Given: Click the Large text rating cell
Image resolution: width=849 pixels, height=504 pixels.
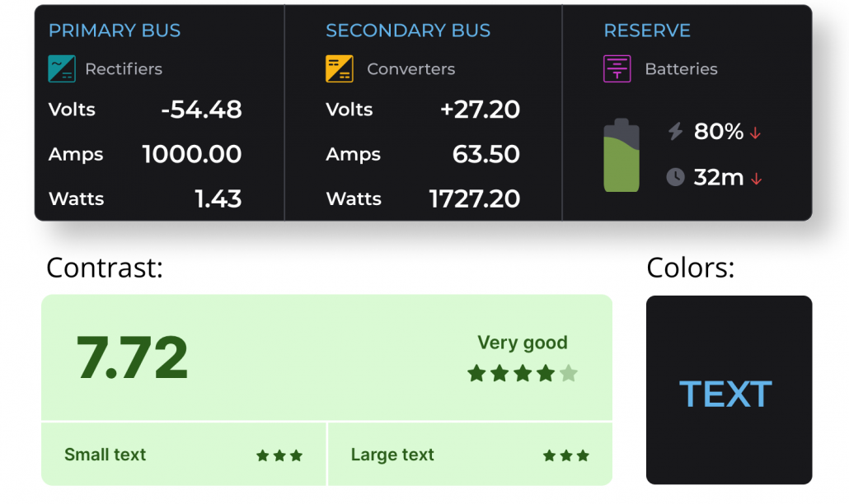Looking at the screenshot, I should (x=470, y=455).
